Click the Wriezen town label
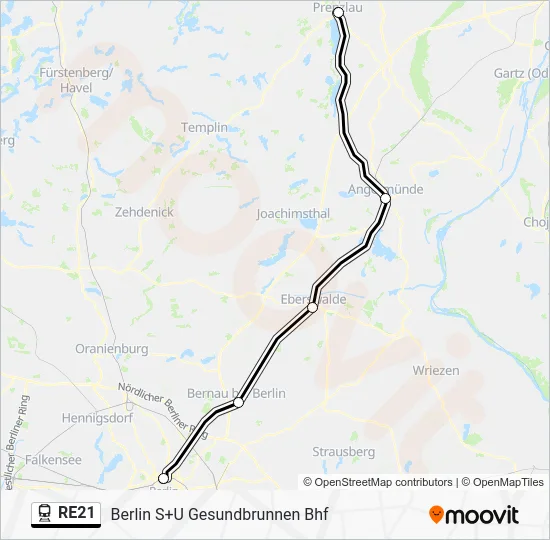 click(436, 371)
